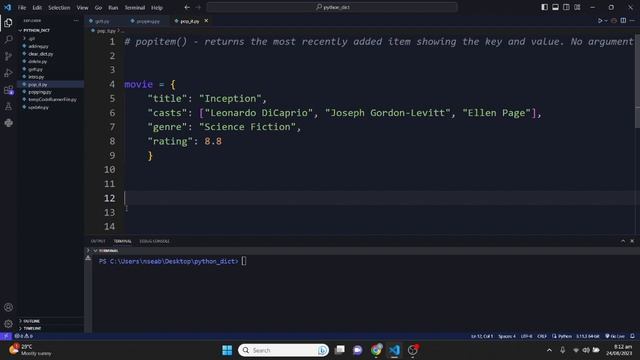The image size is (640, 360).
Task: Switch to the middle editor tab
Action: (x=148, y=21)
